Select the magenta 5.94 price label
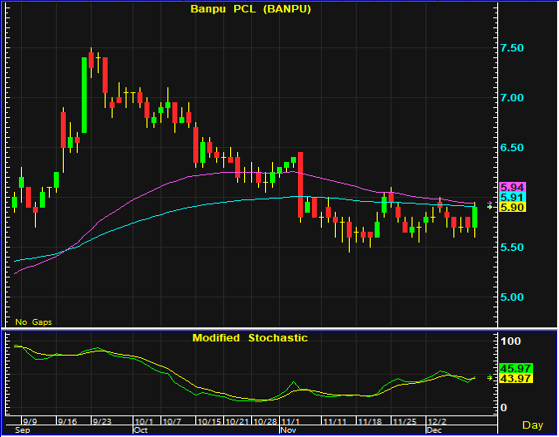The image size is (559, 437). pyautogui.click(x=513, y=187)
